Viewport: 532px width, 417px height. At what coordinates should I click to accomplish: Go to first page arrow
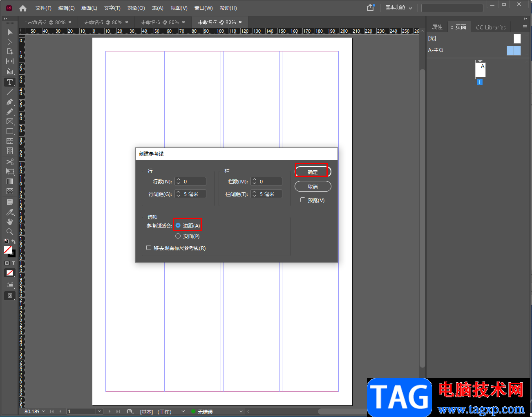pos(52,411)
